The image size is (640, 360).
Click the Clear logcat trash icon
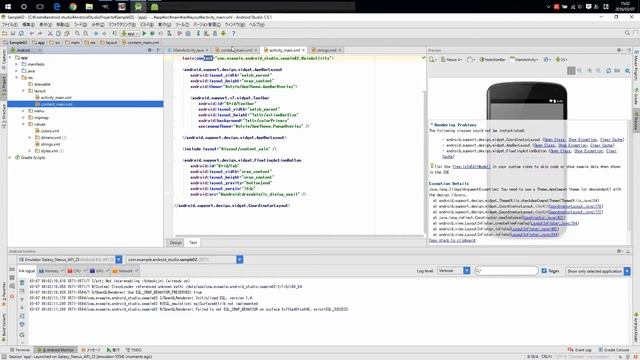(22, 282)
